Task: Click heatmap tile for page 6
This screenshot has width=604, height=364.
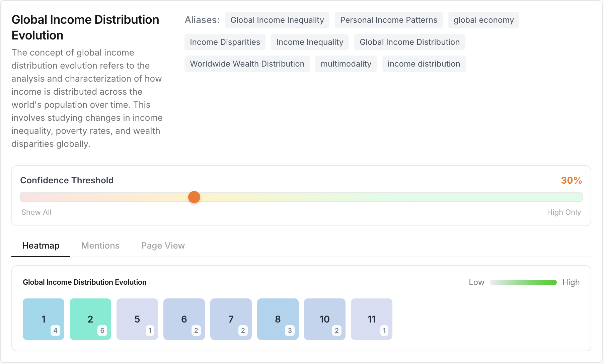Action: [184, 319]
